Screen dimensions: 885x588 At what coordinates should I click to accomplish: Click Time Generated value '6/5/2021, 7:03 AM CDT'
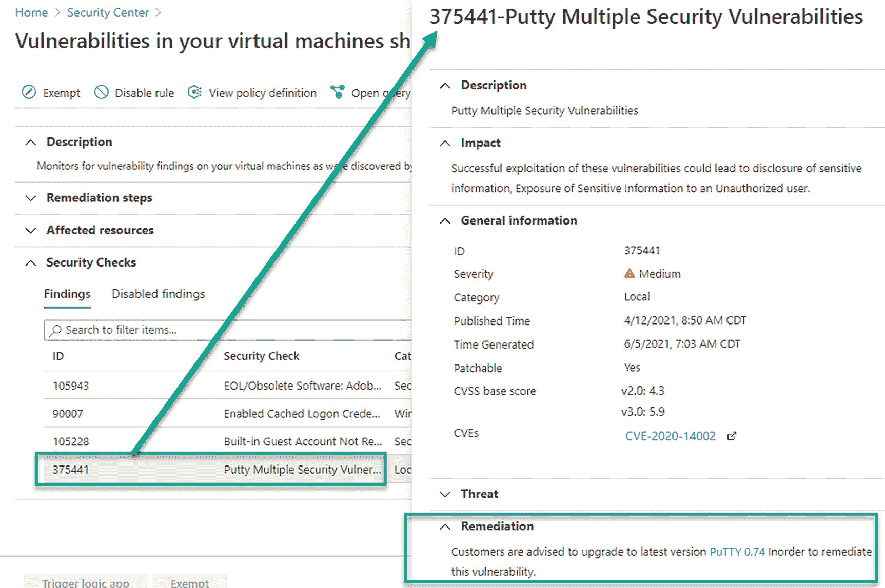(x=682, y=343)
